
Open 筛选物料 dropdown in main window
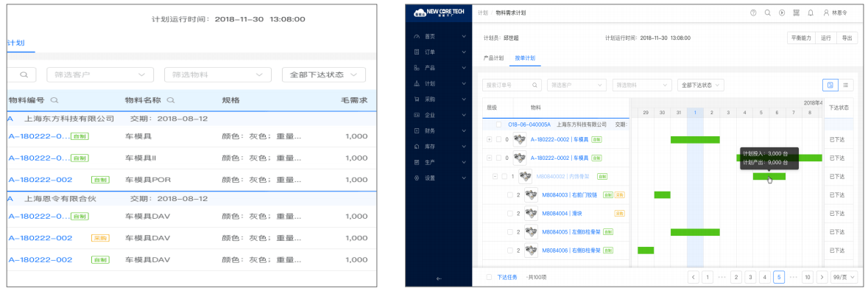(x=642, y=85)
